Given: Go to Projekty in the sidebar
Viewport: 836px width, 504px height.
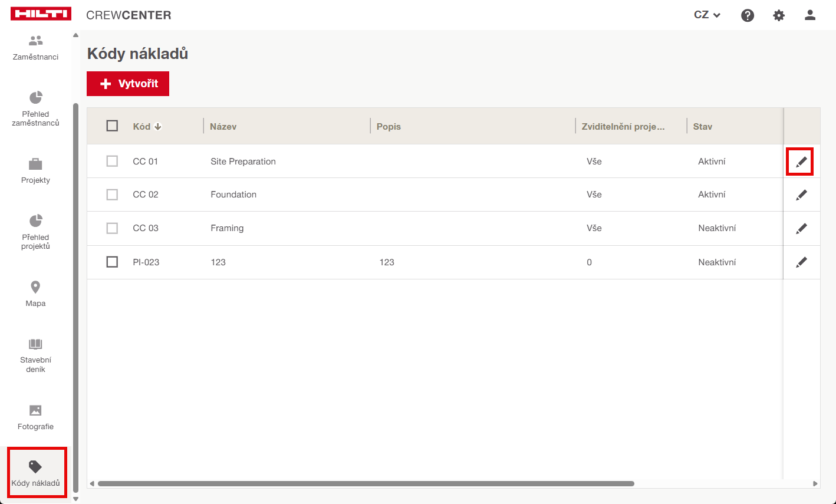Looking at the screenshot, I should (x=35, y=170).
